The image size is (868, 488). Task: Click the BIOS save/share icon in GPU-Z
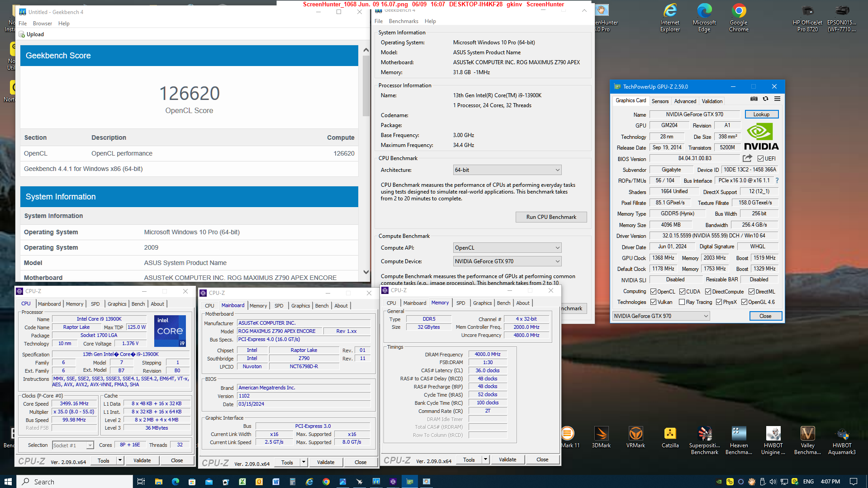tap(747, 158)
